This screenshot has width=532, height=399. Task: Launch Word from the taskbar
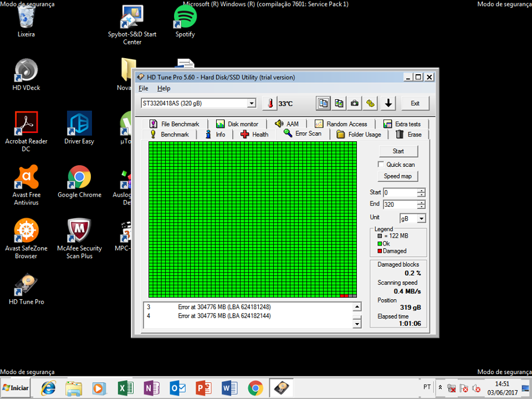point(229,388)
